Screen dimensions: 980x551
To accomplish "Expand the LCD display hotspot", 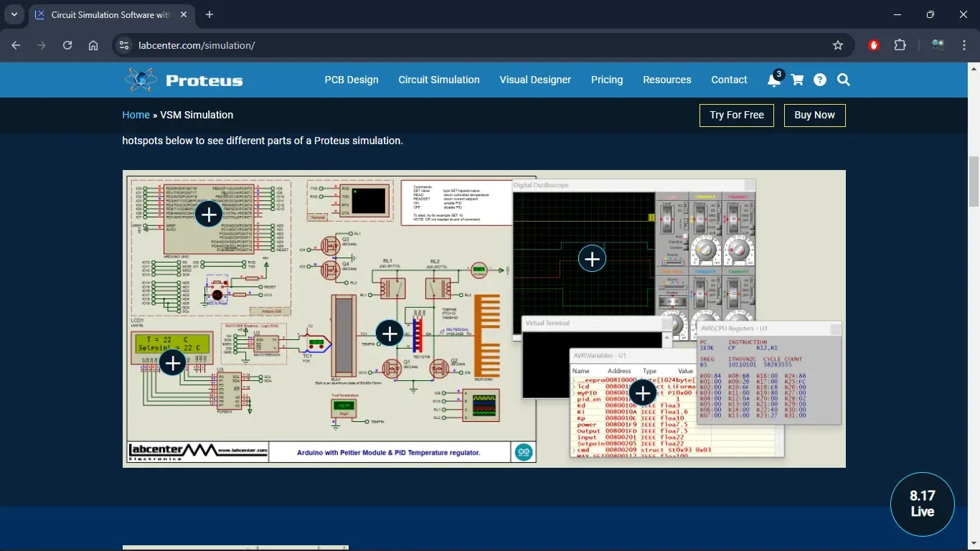I will coord(173,363).
